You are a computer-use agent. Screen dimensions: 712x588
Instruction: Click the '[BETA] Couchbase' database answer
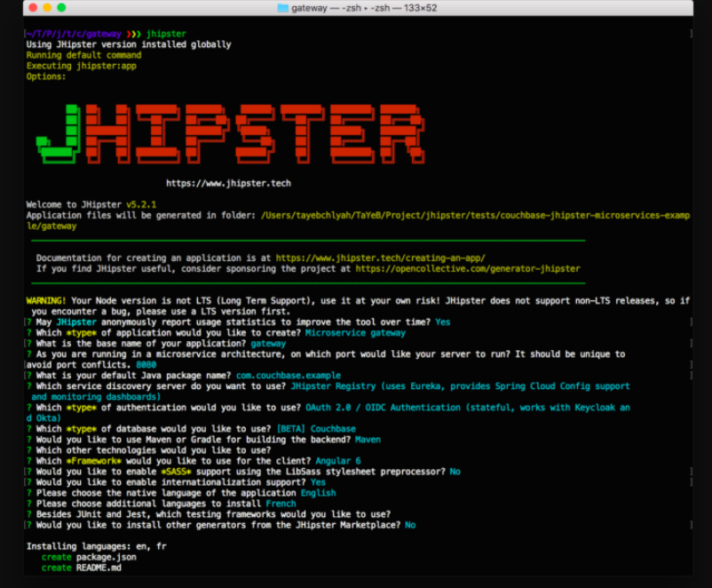(316, 429)
